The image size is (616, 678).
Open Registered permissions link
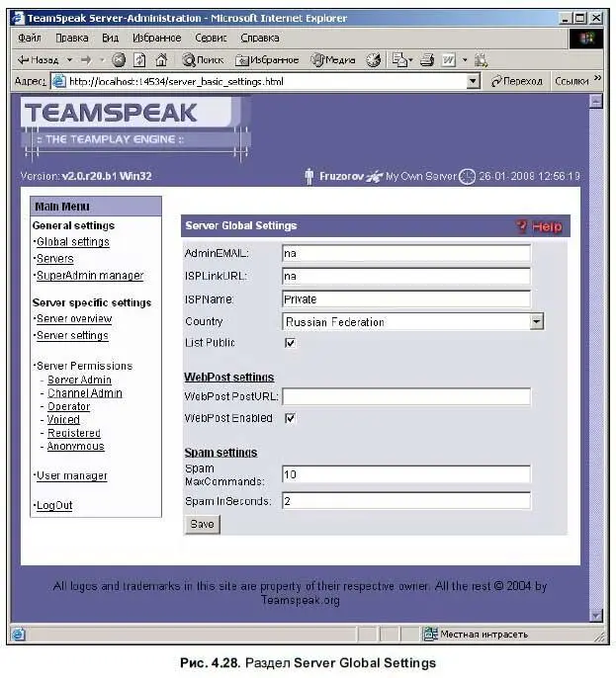coord(74,433)
